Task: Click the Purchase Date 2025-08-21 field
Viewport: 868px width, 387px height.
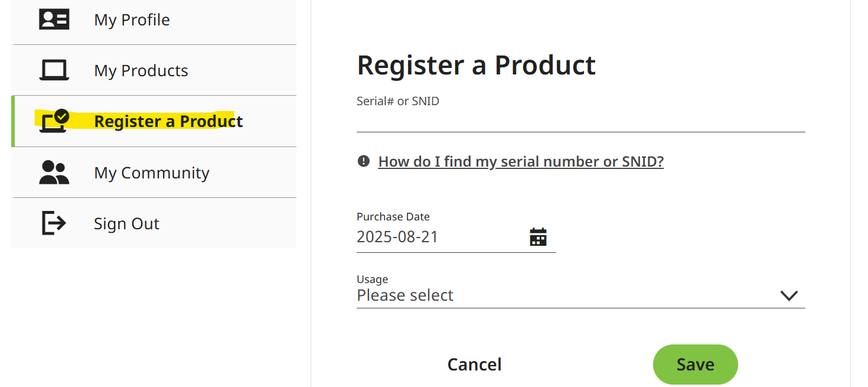Action: tap(456, 238)
